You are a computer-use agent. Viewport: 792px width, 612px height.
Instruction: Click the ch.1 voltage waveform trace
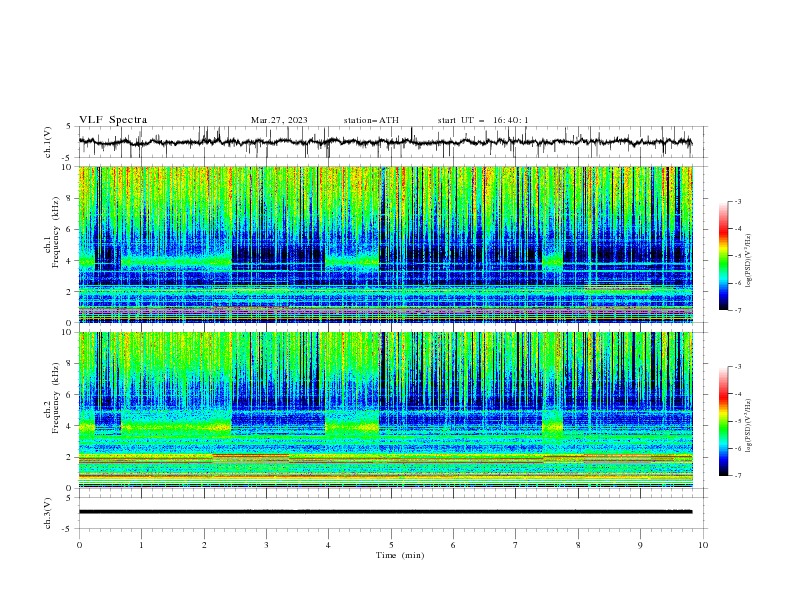pyautogui.click(x=385, y=142)
